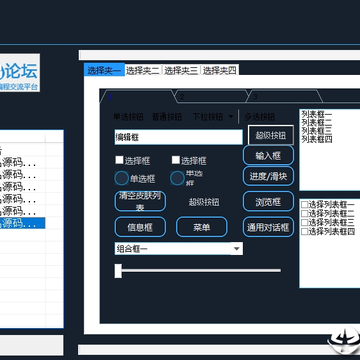Click the 进度/滑块 button
The height and width of the screenshot is (360, 360).
pos(268,176)
